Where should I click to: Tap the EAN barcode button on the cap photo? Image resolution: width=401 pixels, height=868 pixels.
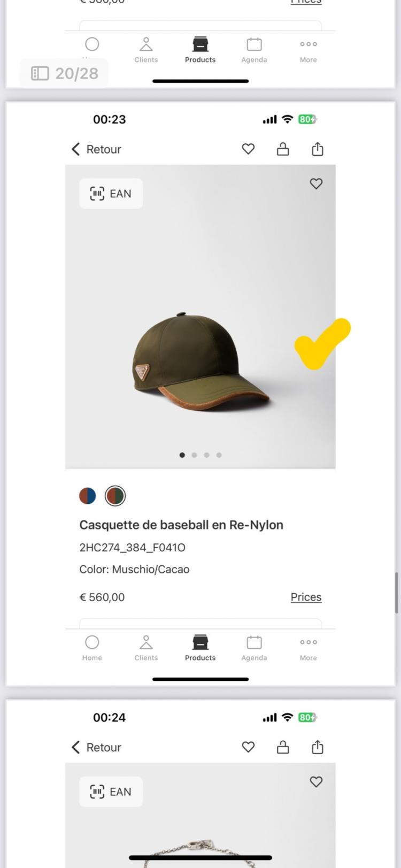(111, 194)
